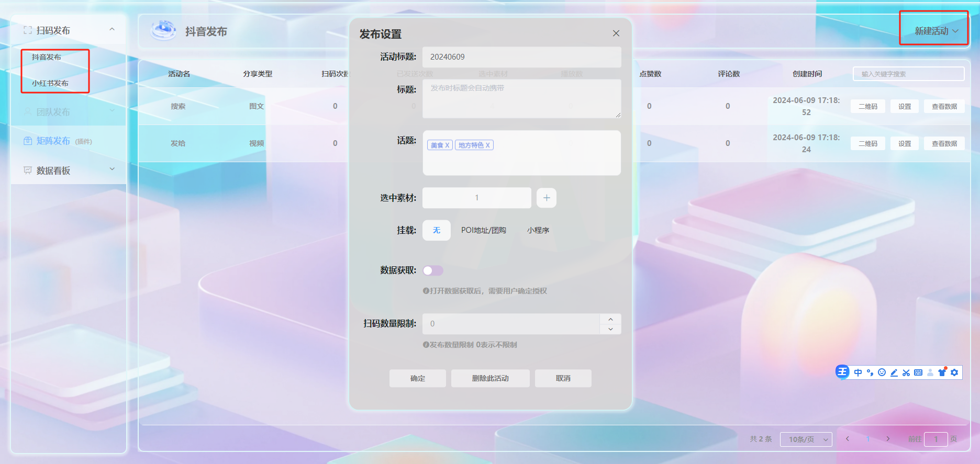
Task: Click the 删除此活动 button
Action: [491, 378]
